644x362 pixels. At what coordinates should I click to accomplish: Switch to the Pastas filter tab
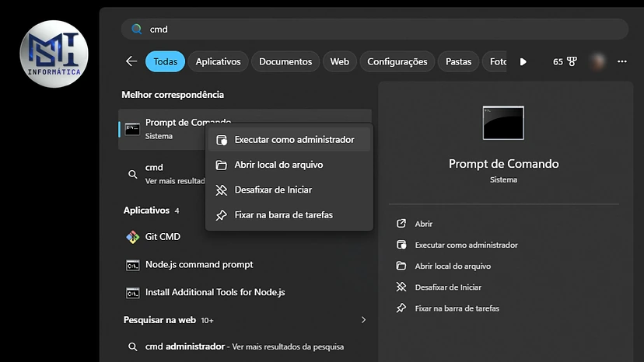pyautogui.click(x=458, y=61)
